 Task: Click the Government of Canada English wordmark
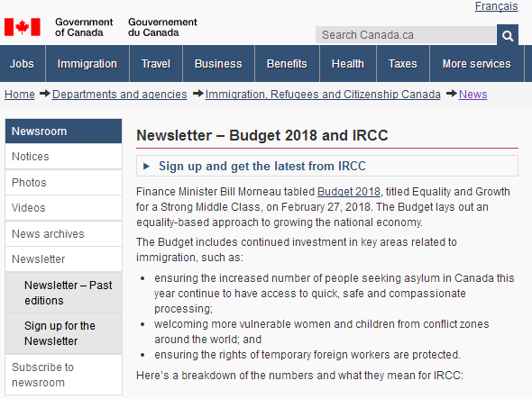(84, 27)
